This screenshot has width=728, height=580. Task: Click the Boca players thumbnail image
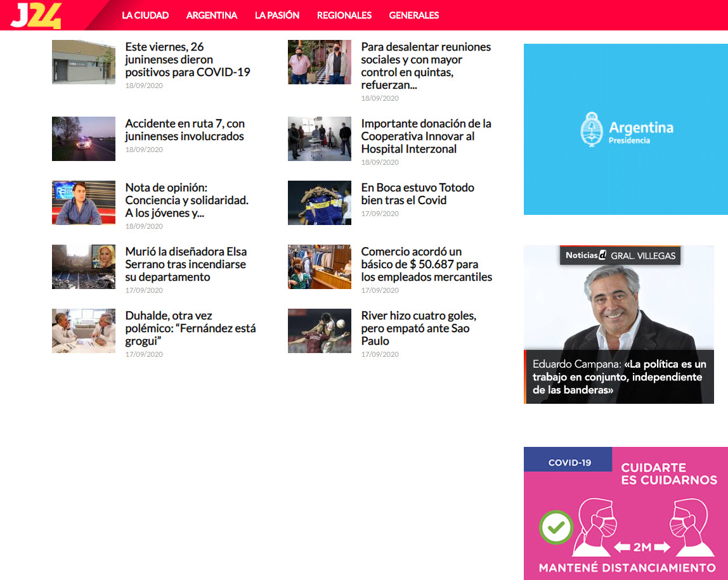point(320,203)
